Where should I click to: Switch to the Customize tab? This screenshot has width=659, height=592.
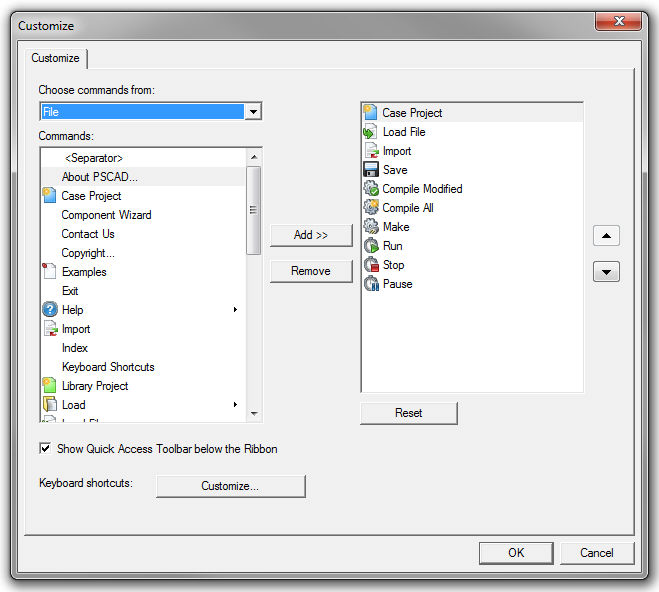point(55,58)
